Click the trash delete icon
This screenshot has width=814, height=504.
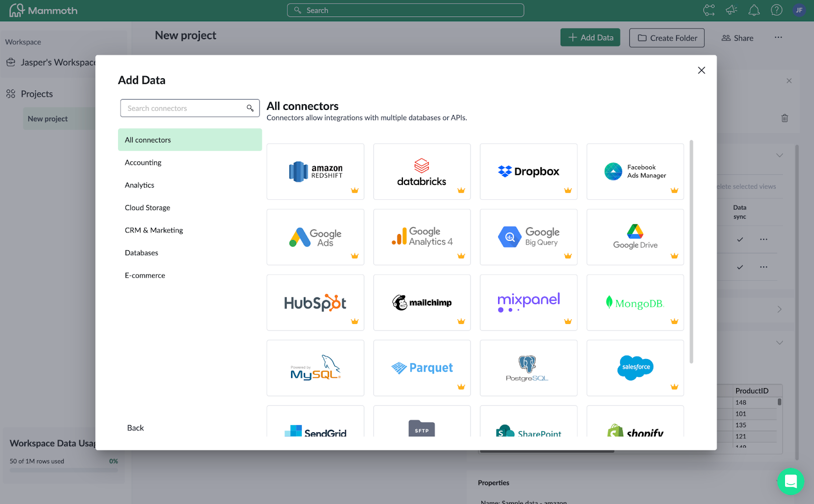click(x=784, y=118)
